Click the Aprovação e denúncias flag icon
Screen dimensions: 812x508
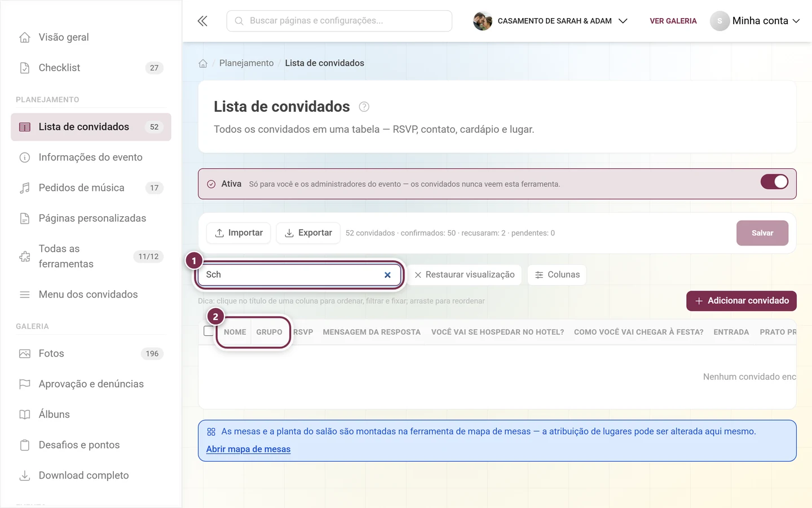pyautogui.click(x=25, y=384)
